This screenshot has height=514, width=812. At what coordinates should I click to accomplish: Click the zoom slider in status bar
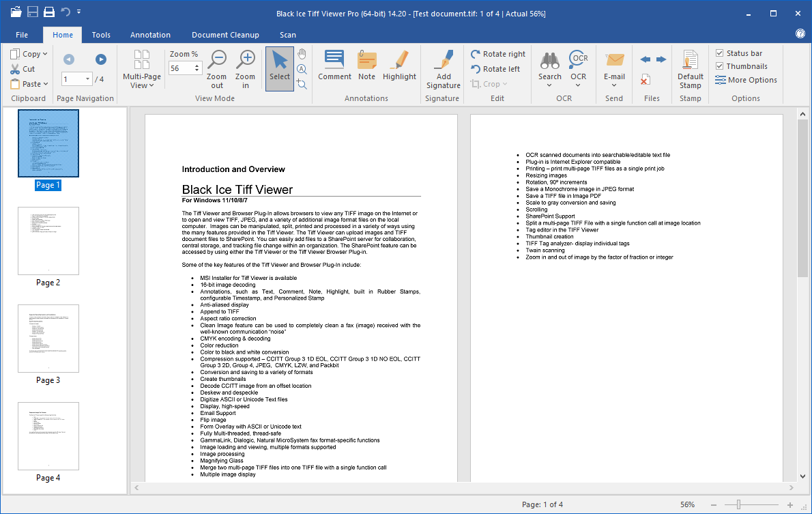click(738, 505)
